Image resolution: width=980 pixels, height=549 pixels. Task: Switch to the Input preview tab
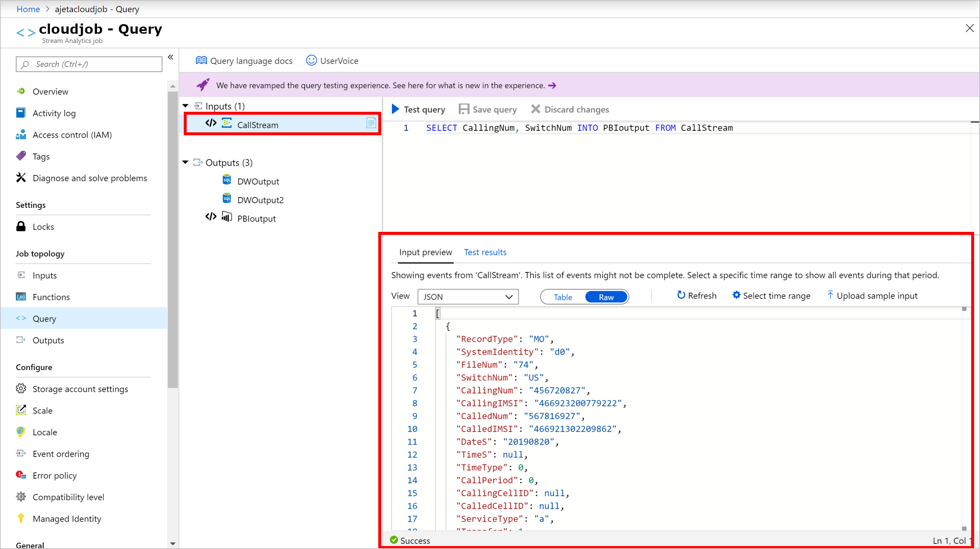[425, 252]
